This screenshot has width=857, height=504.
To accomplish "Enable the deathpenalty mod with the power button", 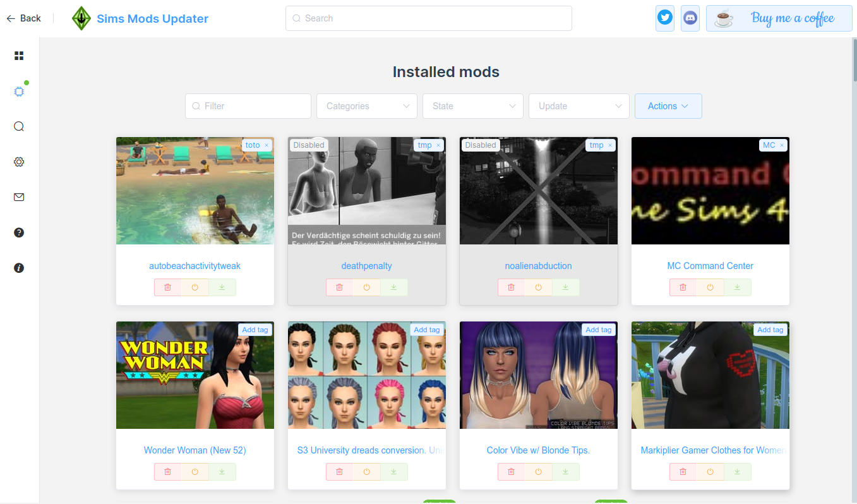I will coord(367,287).
